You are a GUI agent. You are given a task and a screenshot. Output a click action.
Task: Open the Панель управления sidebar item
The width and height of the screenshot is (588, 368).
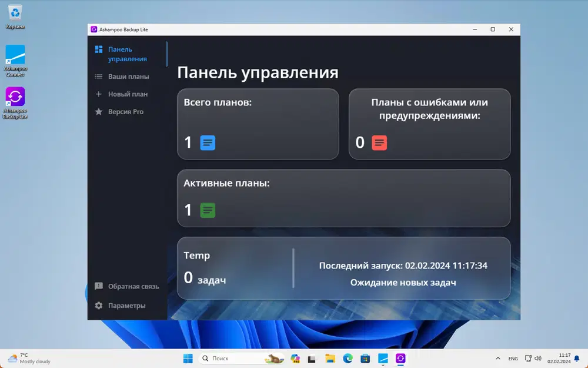click(128, 54)
